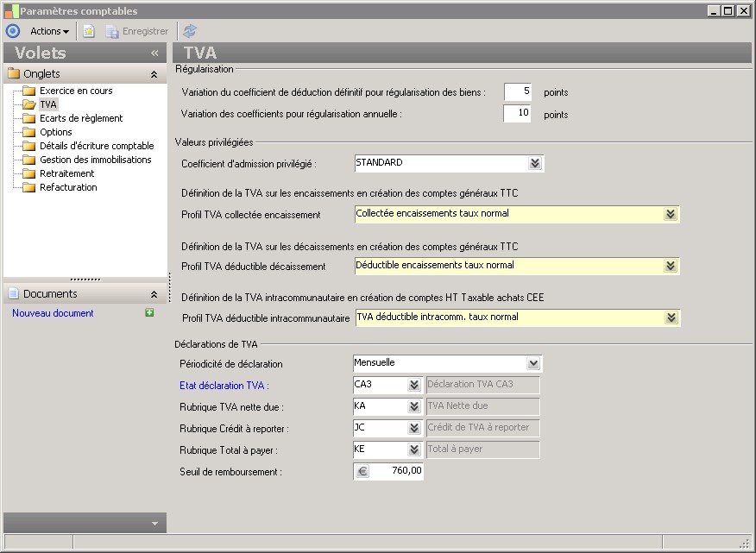Collapse the Volets side panel
This screenshot has width=756, height=553.
coord(154,53)
